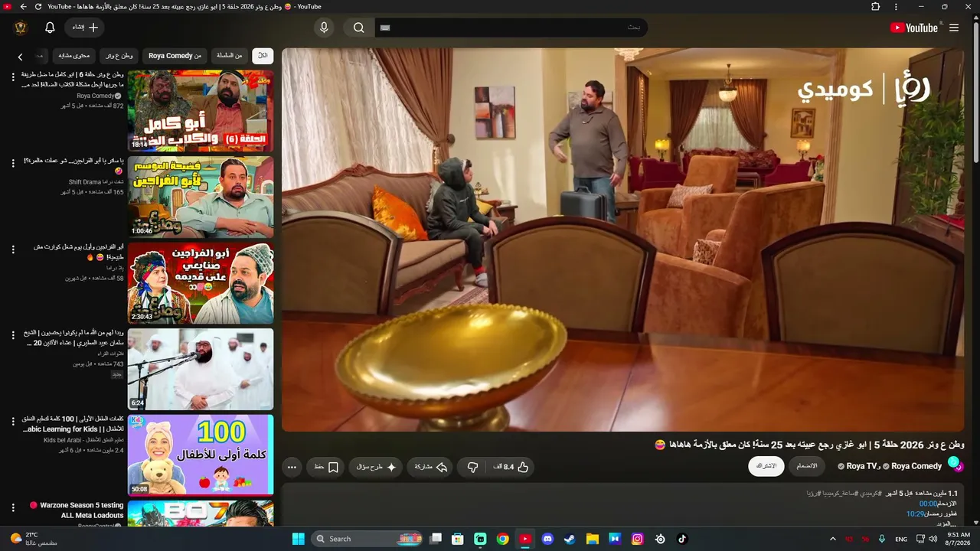This screenshot has height=551, width=980.
Task: Click the إنشاء create button
Action: (84, 28)
